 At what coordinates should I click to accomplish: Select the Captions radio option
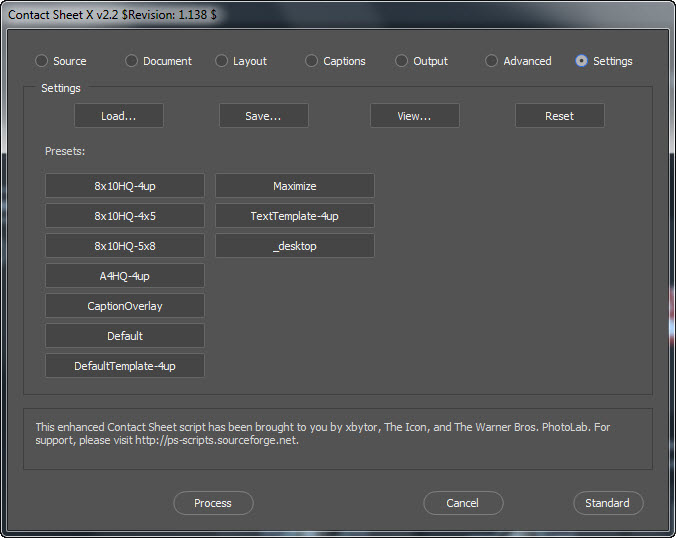(312, 61)
